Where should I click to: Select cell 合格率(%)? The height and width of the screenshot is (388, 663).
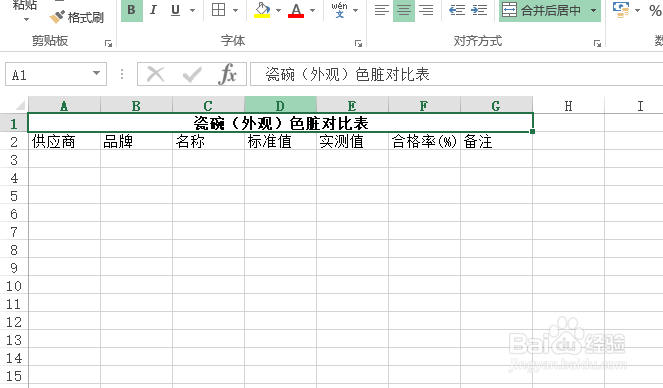[424, 141]
